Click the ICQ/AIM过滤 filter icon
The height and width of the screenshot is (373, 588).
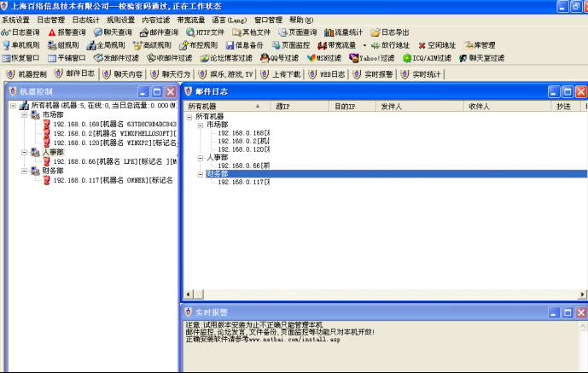coord(427,58)
